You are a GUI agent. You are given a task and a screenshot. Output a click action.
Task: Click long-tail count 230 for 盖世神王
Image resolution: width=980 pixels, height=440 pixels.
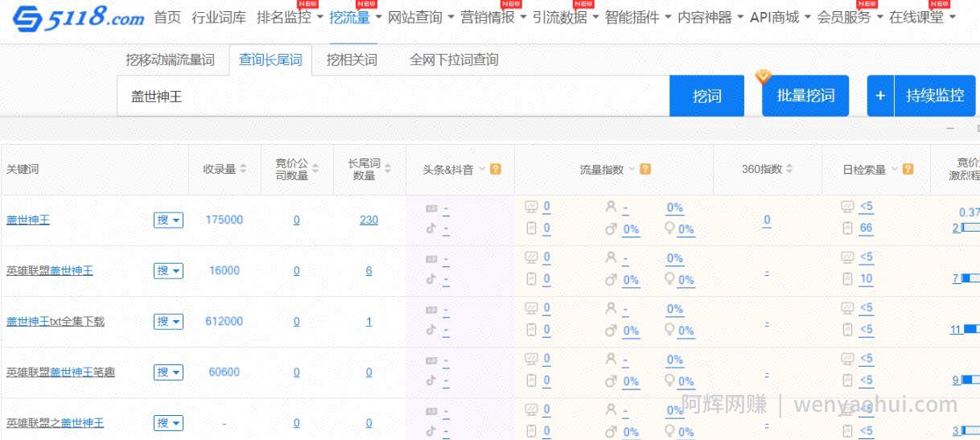click(x=369, y=220)
